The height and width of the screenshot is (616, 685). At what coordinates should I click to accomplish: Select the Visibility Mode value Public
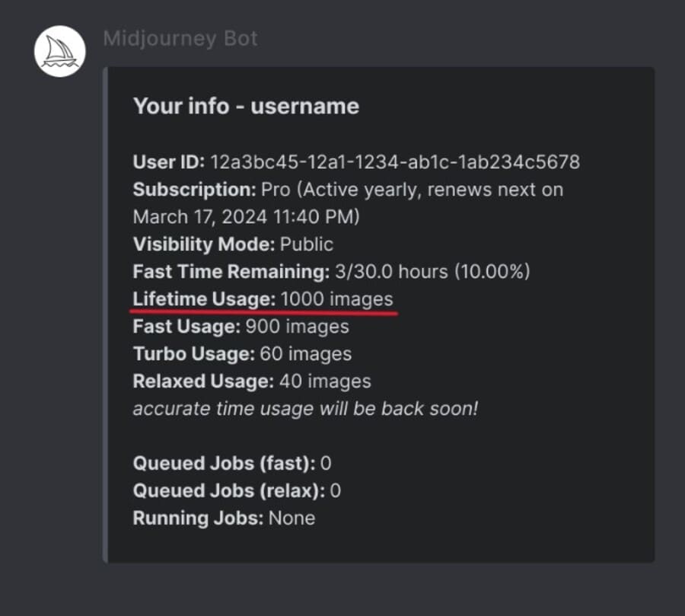tap(307, 244)
